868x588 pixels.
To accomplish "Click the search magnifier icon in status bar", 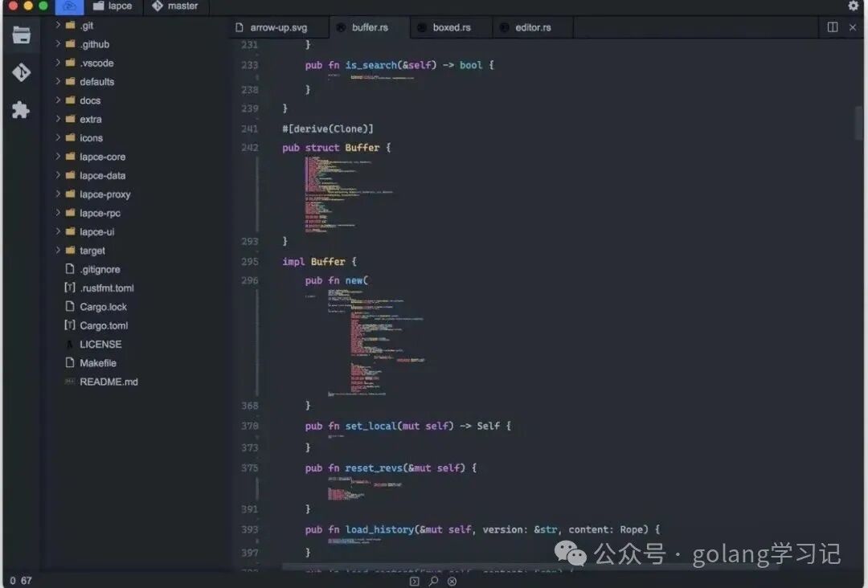I will point(433,582).
